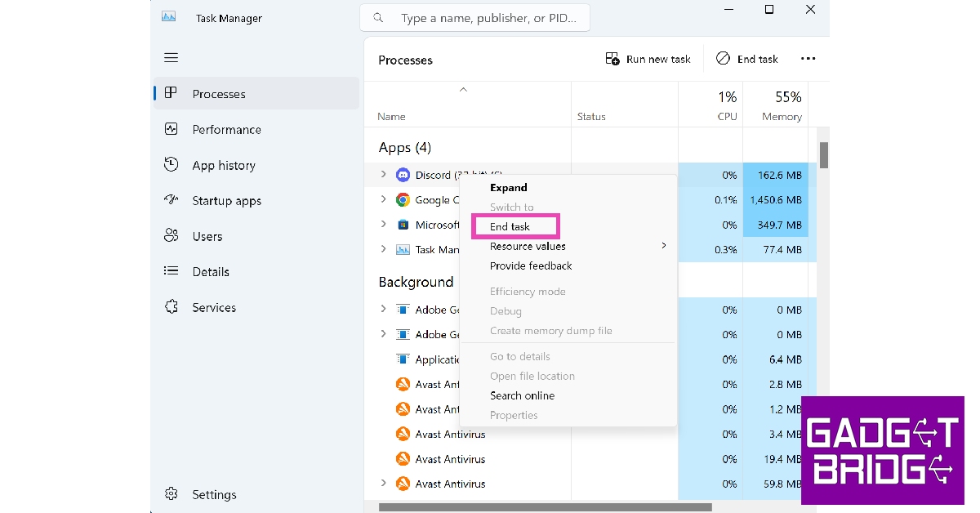The height and width of the screenshot is (513, 980).
Task: Click the Run new task button
Action: pos(648,59)
